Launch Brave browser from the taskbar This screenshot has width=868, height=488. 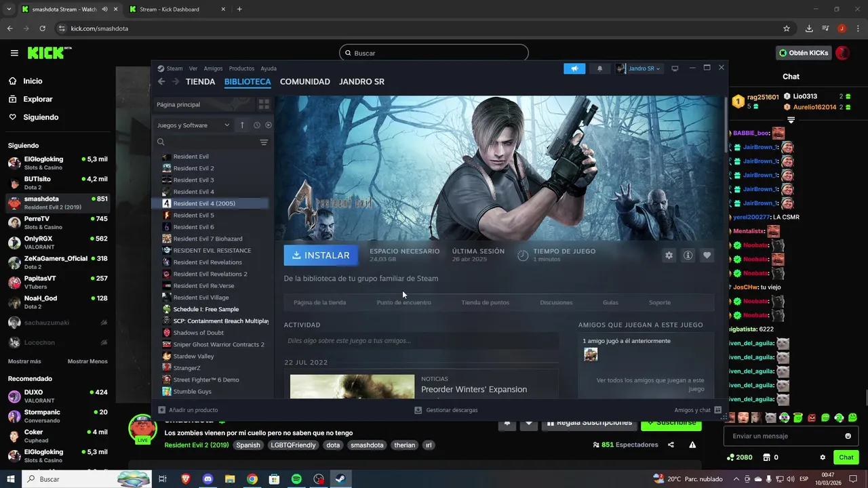pos(186,479)
